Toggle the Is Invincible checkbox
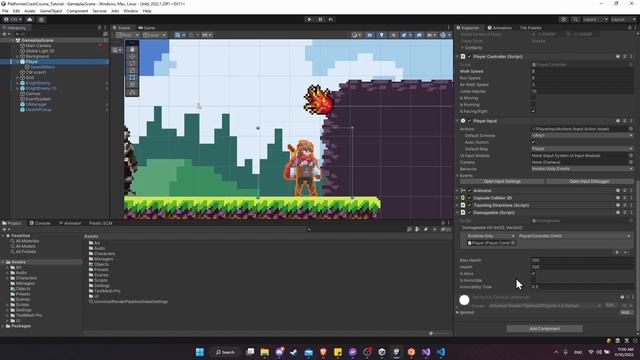The height and width of the screenshot is (360, 640). (x=533, y=280)
